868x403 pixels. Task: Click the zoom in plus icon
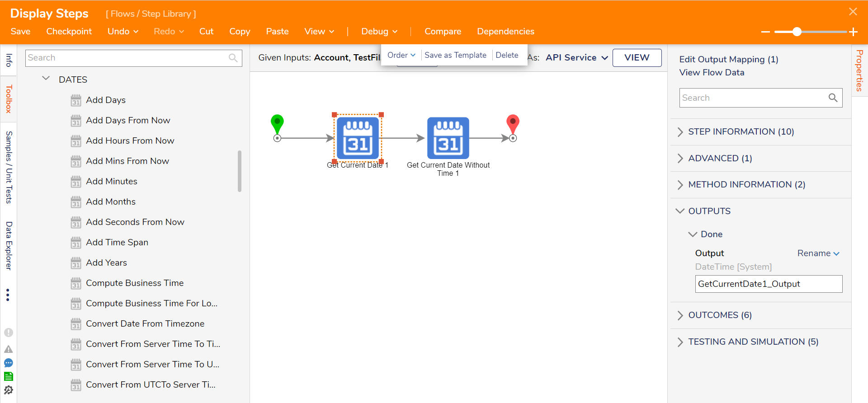(854, 32)
